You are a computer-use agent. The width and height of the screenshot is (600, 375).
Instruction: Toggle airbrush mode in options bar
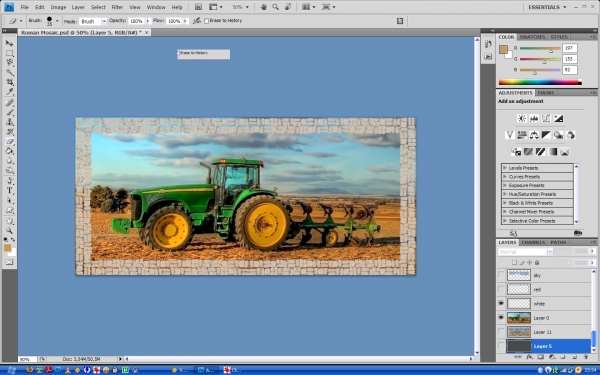pos(197,21)
